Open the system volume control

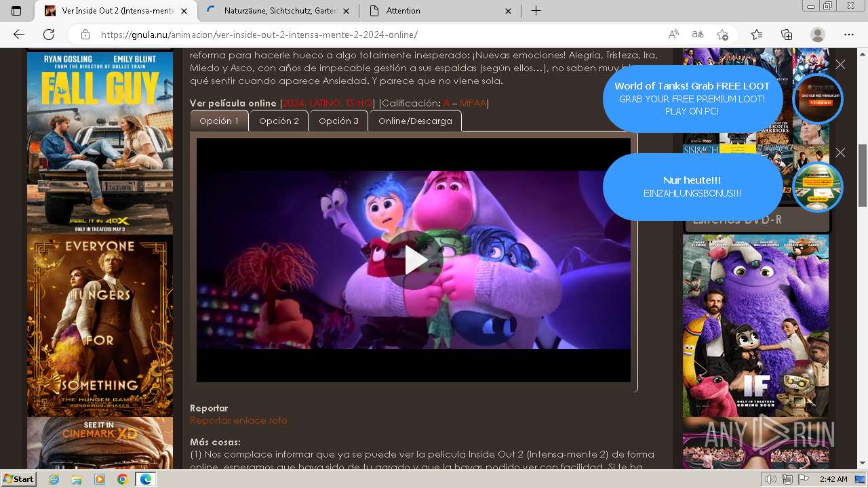coord(771,479)
